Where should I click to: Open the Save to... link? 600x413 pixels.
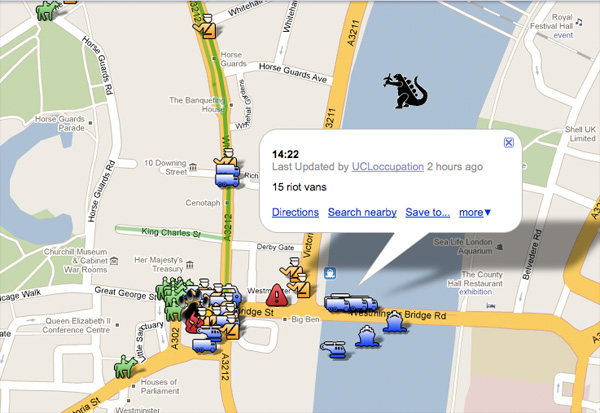(x=427, y=212)
